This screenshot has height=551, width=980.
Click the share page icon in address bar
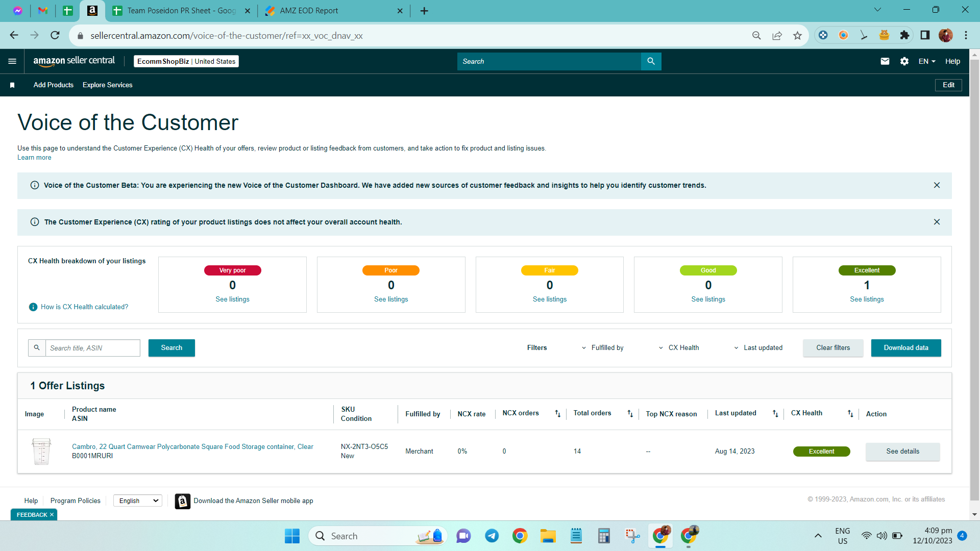(x=777, y=35)
